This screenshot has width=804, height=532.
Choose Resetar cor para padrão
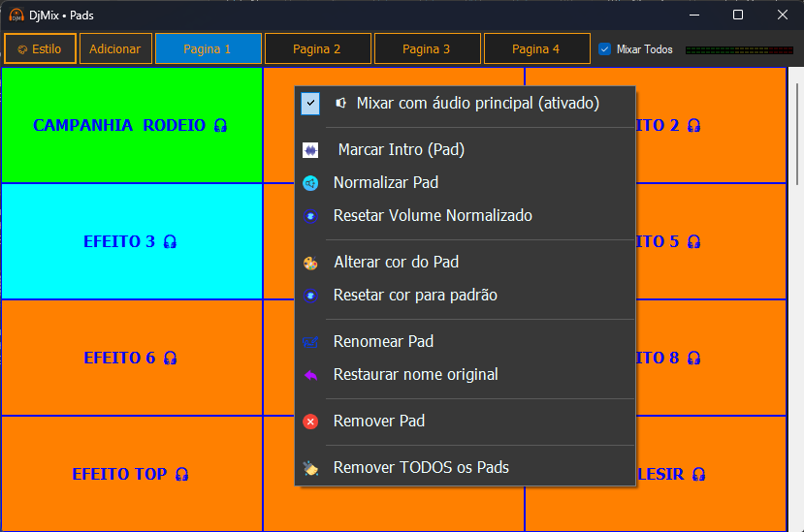pos(466,296)
